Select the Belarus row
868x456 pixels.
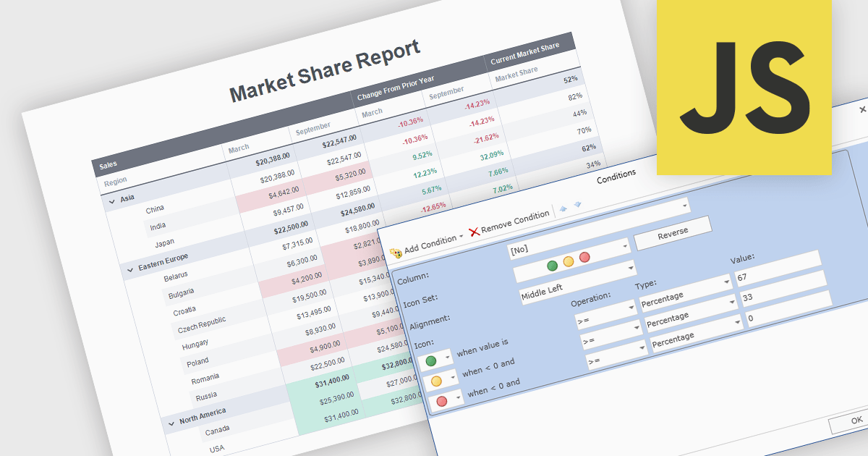pyautogui.click(x=176, y=276)
